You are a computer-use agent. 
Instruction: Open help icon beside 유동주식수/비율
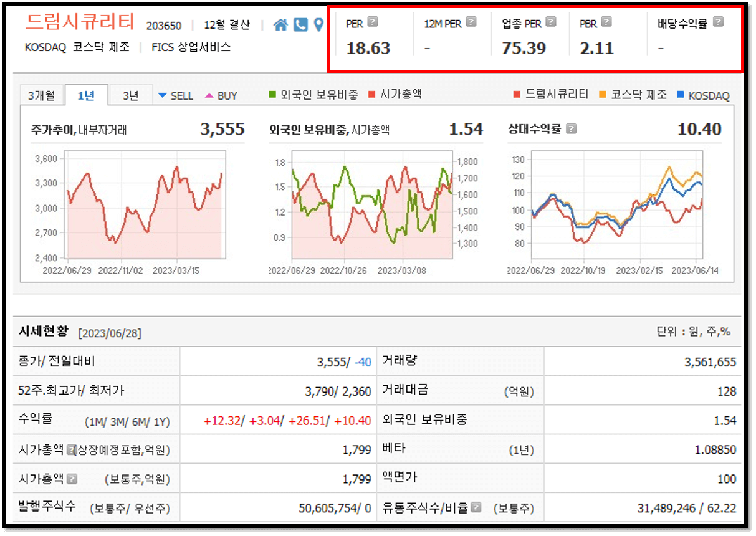(477, 507)
